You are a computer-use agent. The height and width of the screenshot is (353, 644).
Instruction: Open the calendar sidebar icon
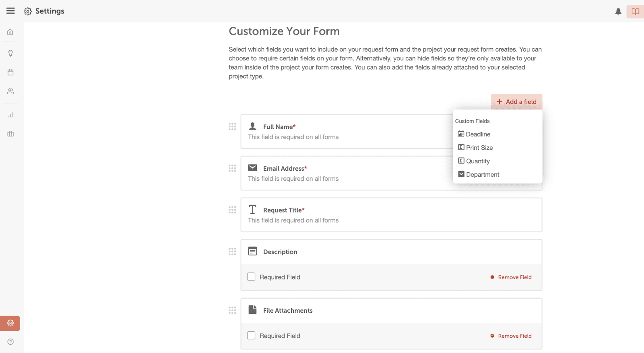click(10, 72)
